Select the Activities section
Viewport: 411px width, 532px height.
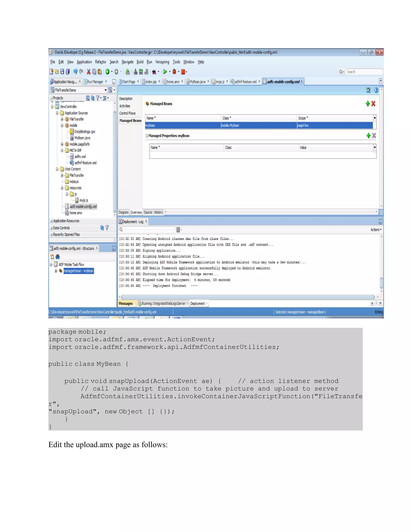125,106
